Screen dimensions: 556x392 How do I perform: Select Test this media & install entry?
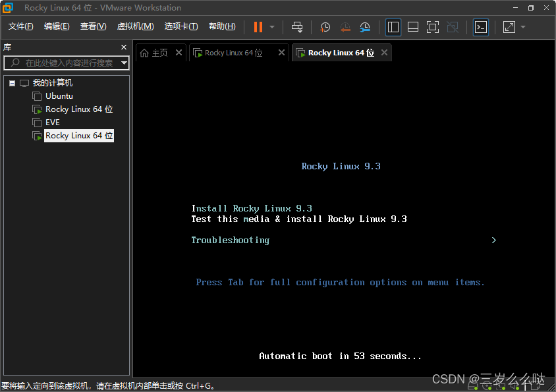pyautogui.click(x=299, y=219)
